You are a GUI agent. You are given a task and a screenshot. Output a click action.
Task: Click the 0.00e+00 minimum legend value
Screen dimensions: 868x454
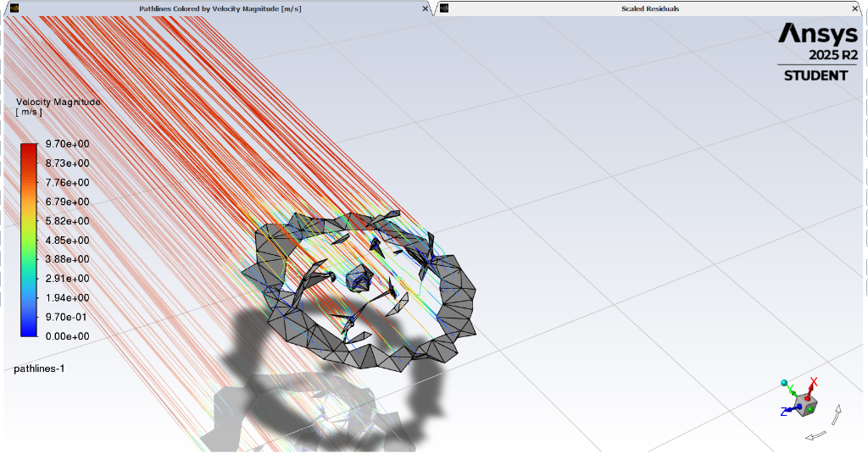point(67,336)
